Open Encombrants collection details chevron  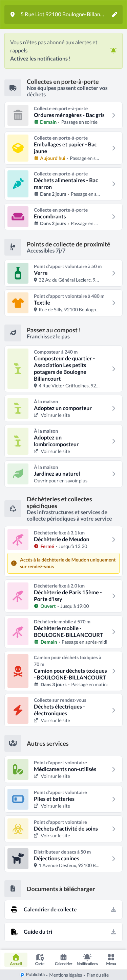point(114,217)
